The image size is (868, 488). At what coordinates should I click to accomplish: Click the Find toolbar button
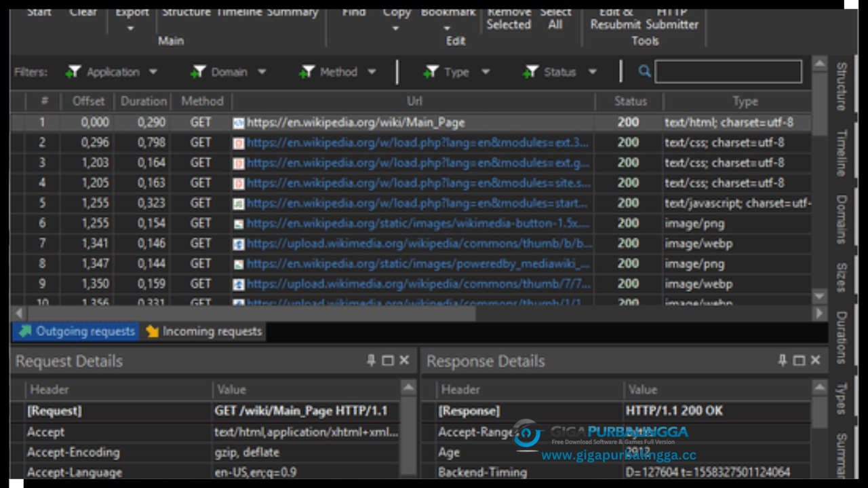click(x=354, y=12)
